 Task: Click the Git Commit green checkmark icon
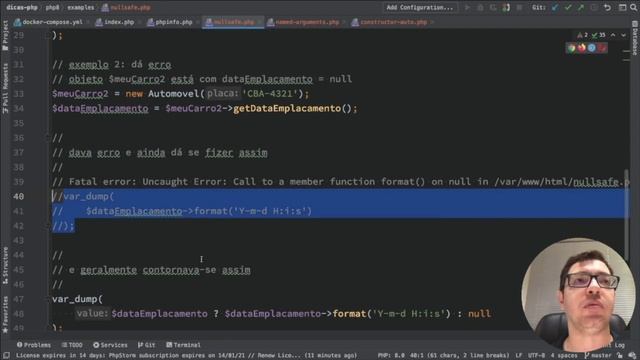(568, 7)
